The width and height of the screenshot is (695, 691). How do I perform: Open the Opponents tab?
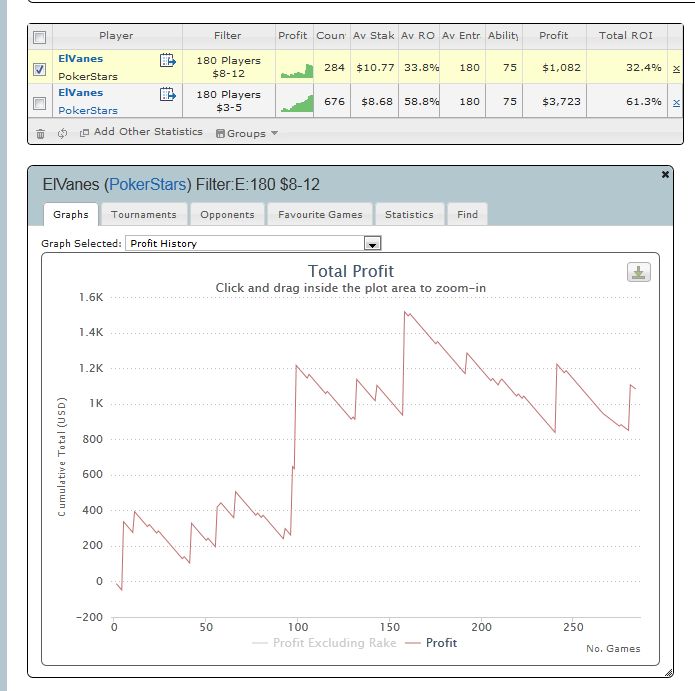click(x=227, y=214)
